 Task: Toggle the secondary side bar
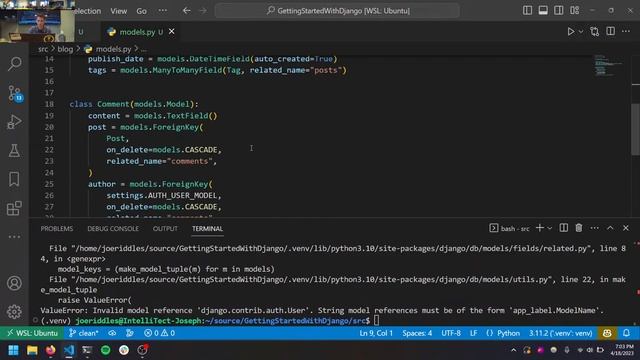tap(559, 11)
